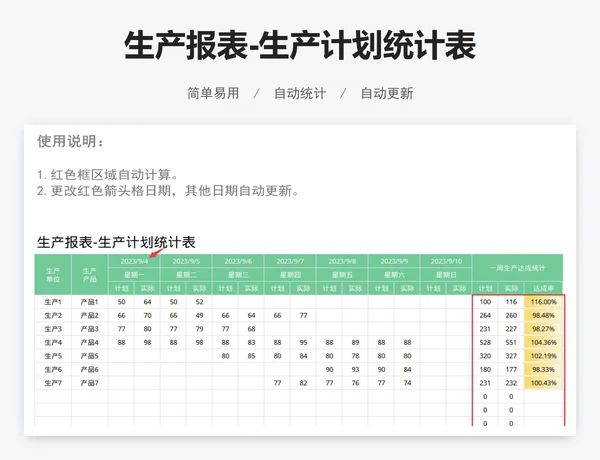Select the 116.00% achievement rate cell
Screen dimensions: 600x460
pos(543,302)
